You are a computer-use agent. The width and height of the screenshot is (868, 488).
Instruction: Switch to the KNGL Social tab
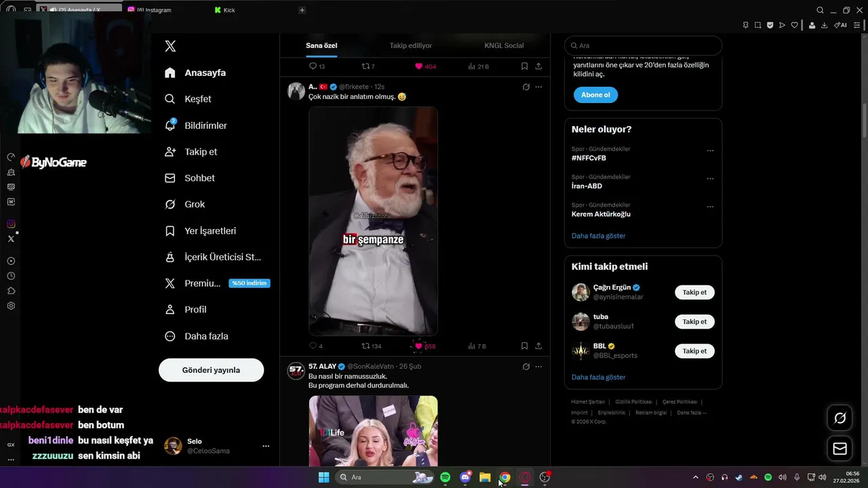click(x=504, y=45)
